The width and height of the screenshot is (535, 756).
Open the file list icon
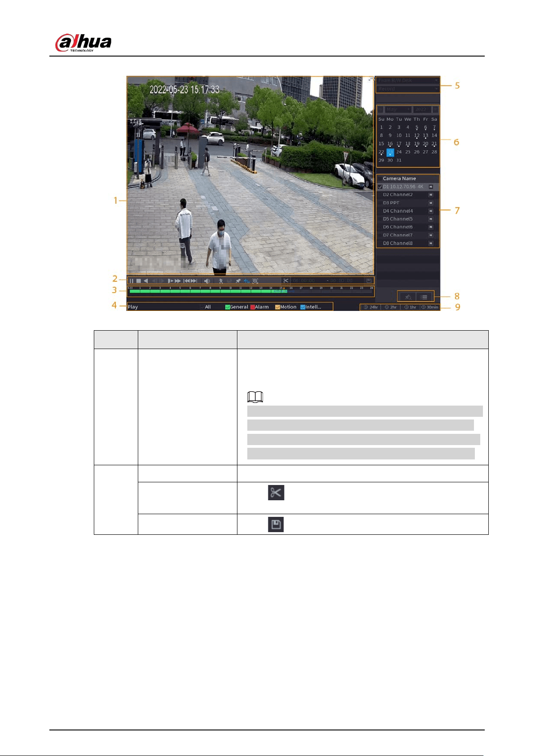[x=424, y=297]
